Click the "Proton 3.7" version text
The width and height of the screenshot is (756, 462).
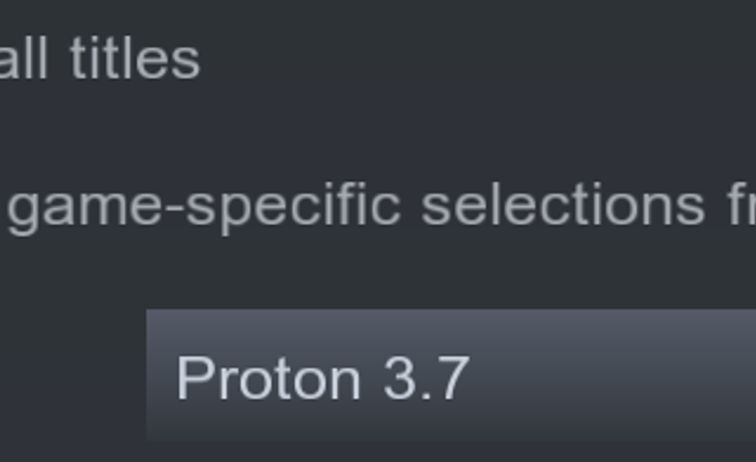click(322, 379)
